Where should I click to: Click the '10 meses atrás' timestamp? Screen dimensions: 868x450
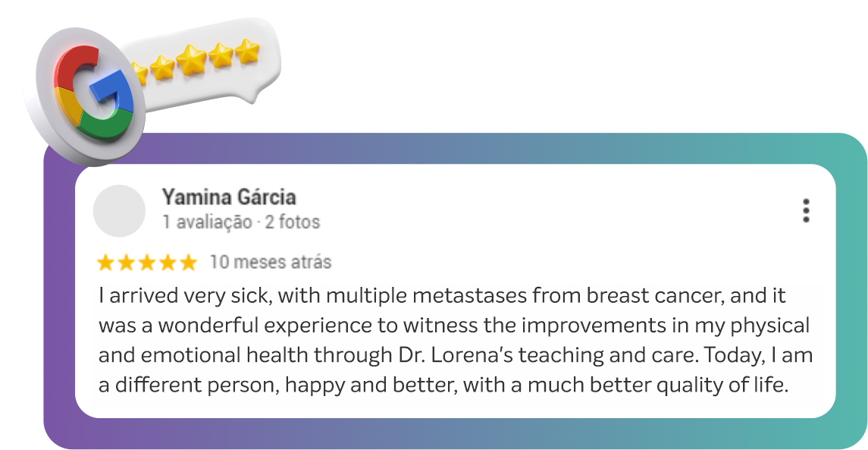point(270,262)
